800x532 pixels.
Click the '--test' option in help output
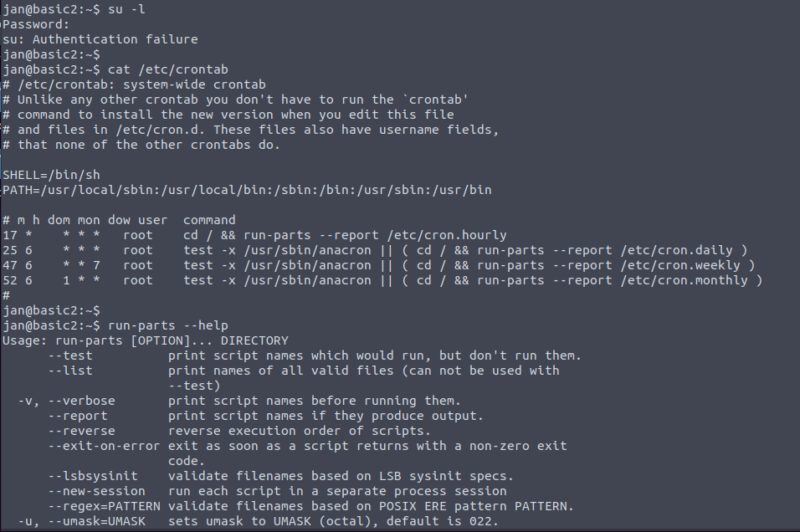coord(70,356)
